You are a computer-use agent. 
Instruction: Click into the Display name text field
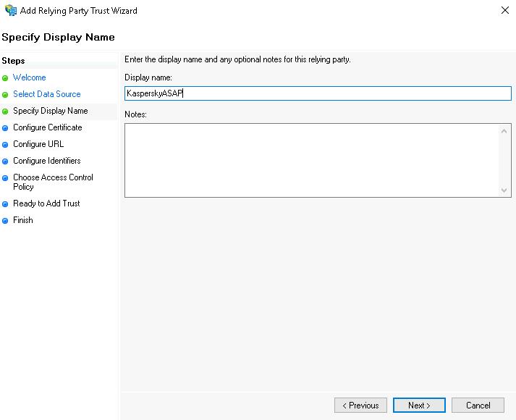317,93
